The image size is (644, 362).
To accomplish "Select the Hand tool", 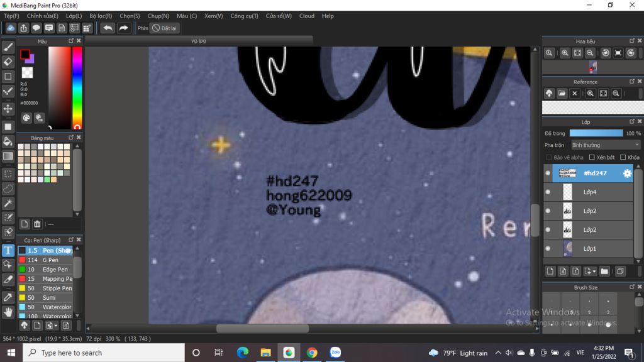I will tap(8, 312).
